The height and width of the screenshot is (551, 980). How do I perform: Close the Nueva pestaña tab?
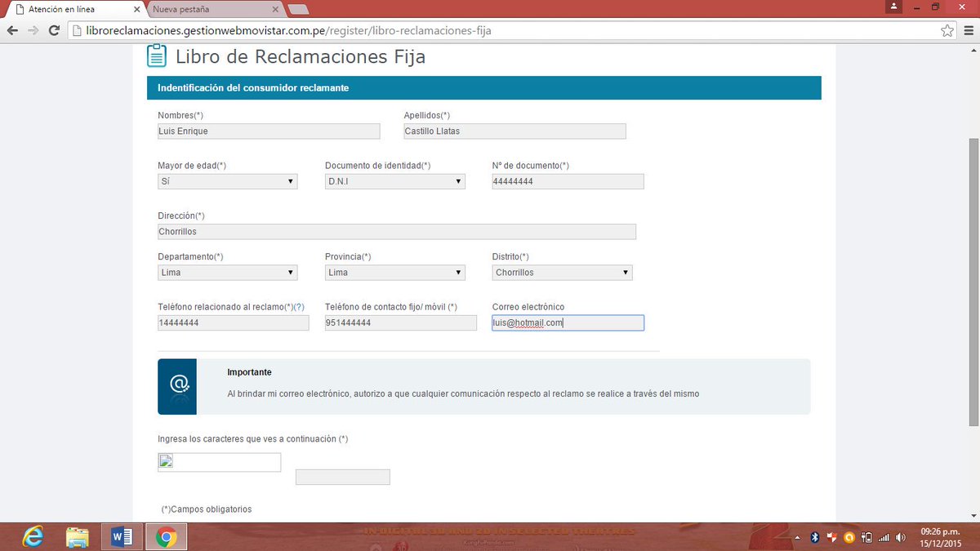tap(277, 9)
